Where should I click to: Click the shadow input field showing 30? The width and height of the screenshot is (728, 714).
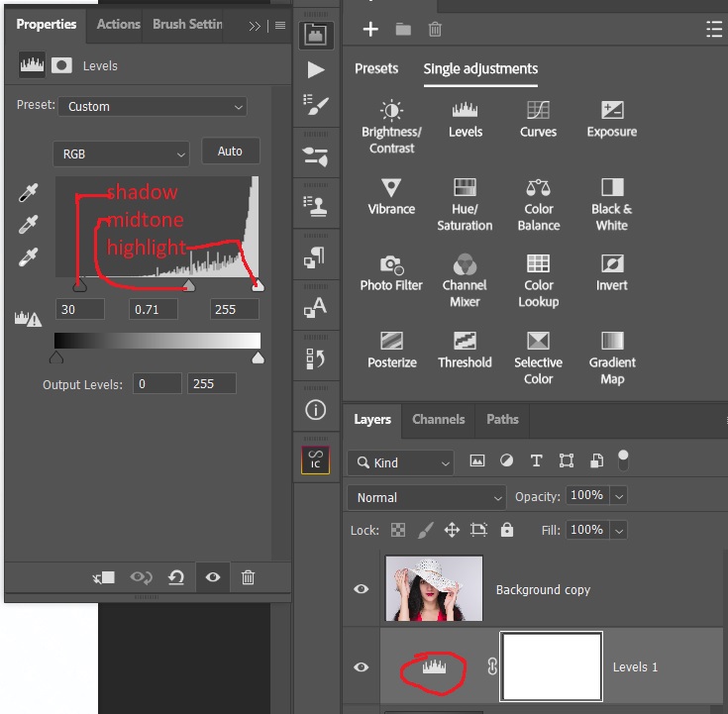[80, 309]
